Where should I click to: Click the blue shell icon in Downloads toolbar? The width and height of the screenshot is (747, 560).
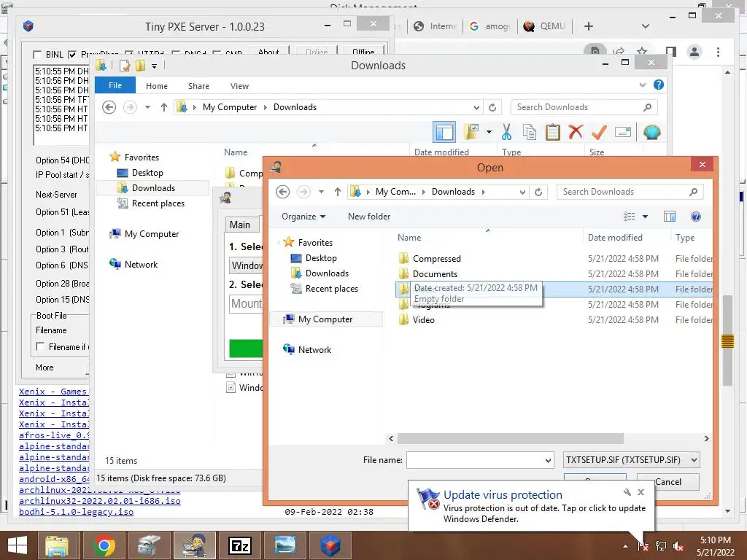[x=651, y=132]
